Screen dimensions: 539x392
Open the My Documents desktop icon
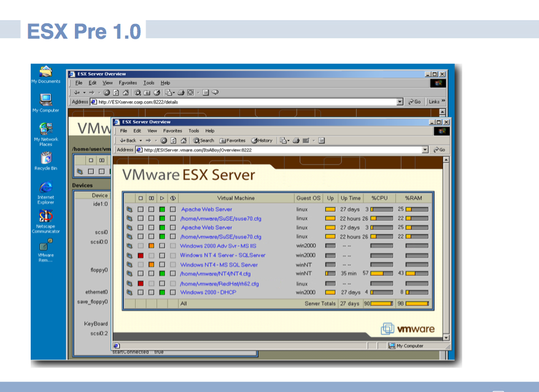coord(45,75)
